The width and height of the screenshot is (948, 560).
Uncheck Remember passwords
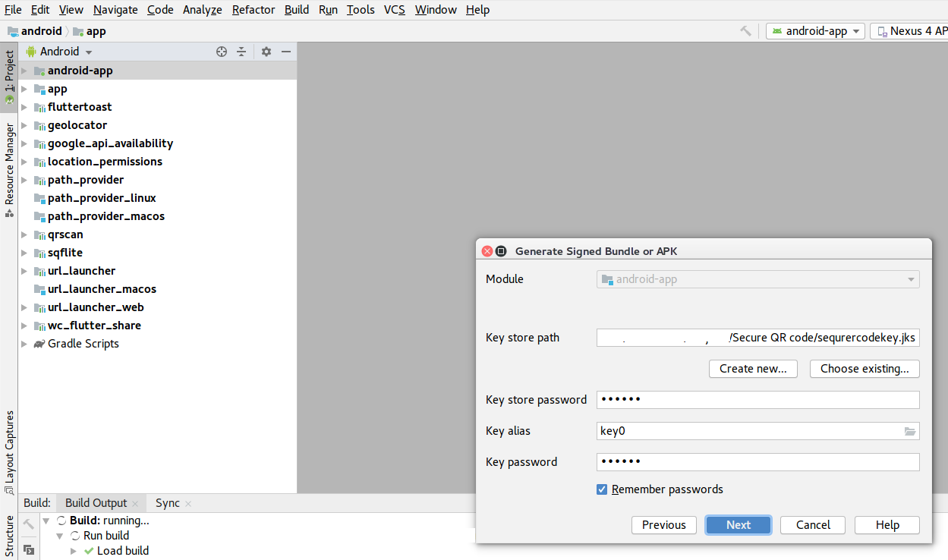(x=601, y=489)
